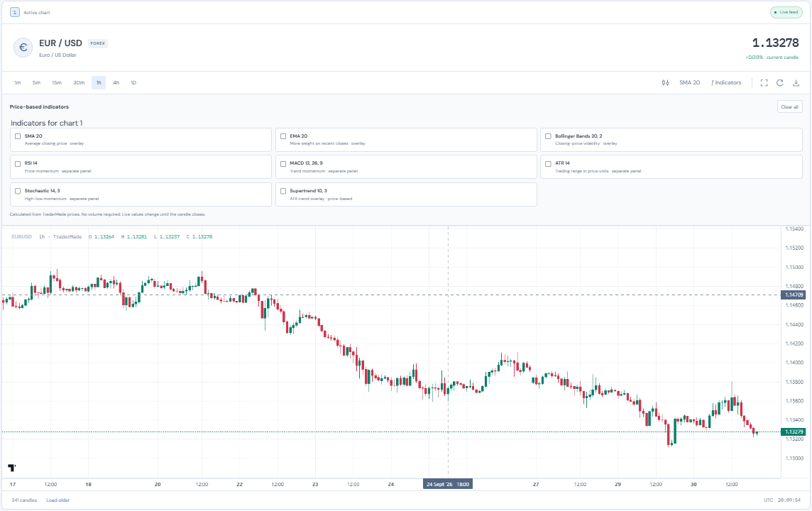This screenshot has width=812, height=511.
Task: Enable the EMA 20 checkbox
Action: coord(283,136)
